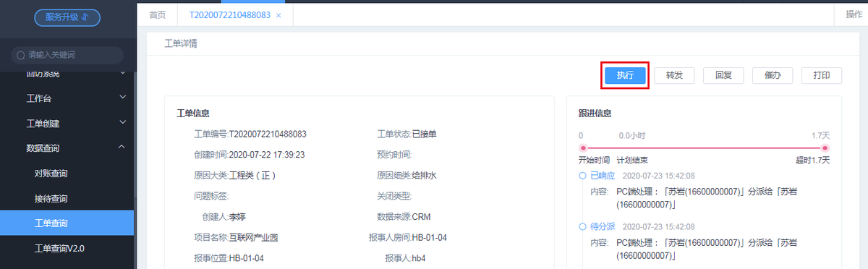Click the project name 互联网产业园
The width and height of the screenshot is (868, 269).
pos(254,237)
